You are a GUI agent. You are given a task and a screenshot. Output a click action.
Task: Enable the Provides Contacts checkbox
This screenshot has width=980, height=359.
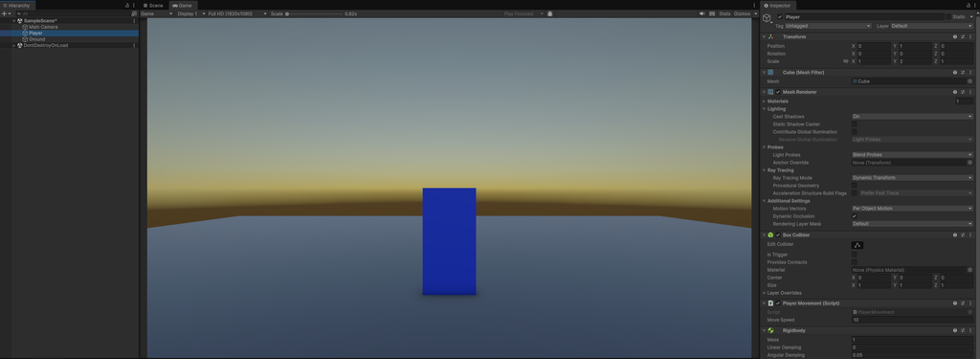click(x=855, y=262)
